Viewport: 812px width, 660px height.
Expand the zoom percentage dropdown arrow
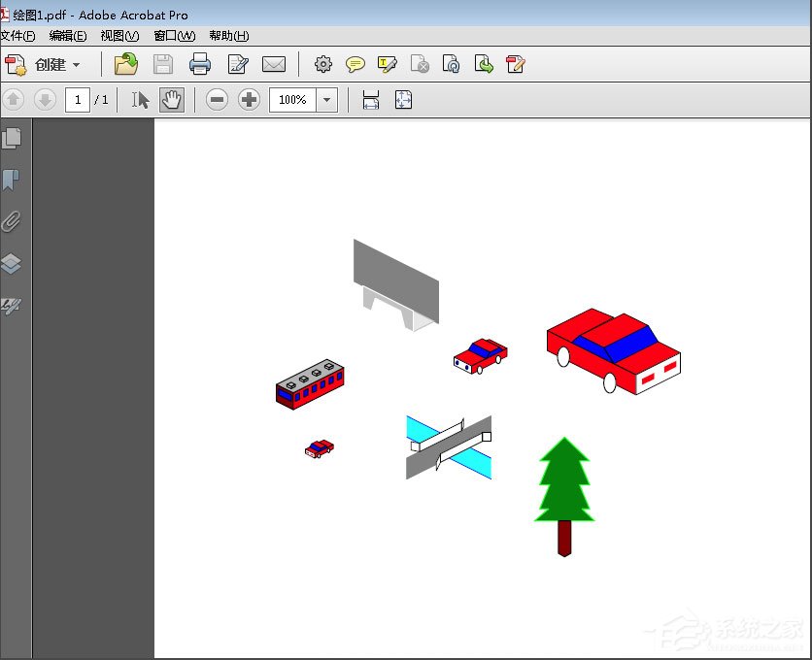coord(327,100)
